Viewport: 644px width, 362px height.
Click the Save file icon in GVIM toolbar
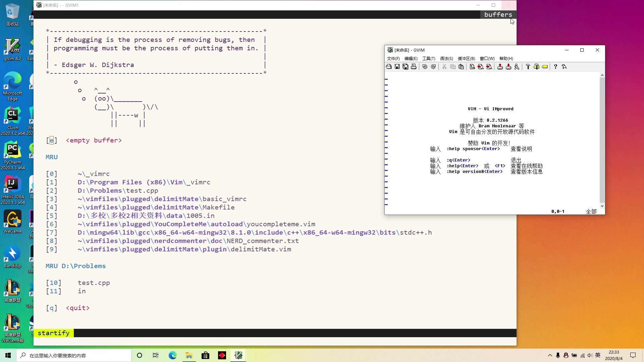397,67
